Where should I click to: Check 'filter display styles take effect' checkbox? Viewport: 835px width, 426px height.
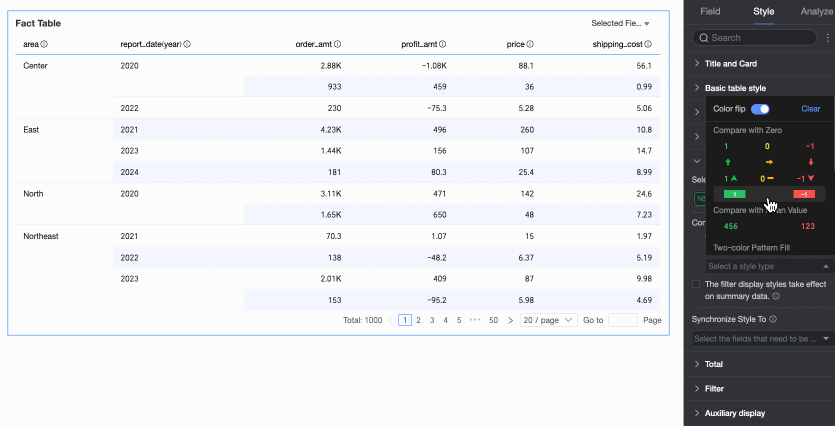696,284
